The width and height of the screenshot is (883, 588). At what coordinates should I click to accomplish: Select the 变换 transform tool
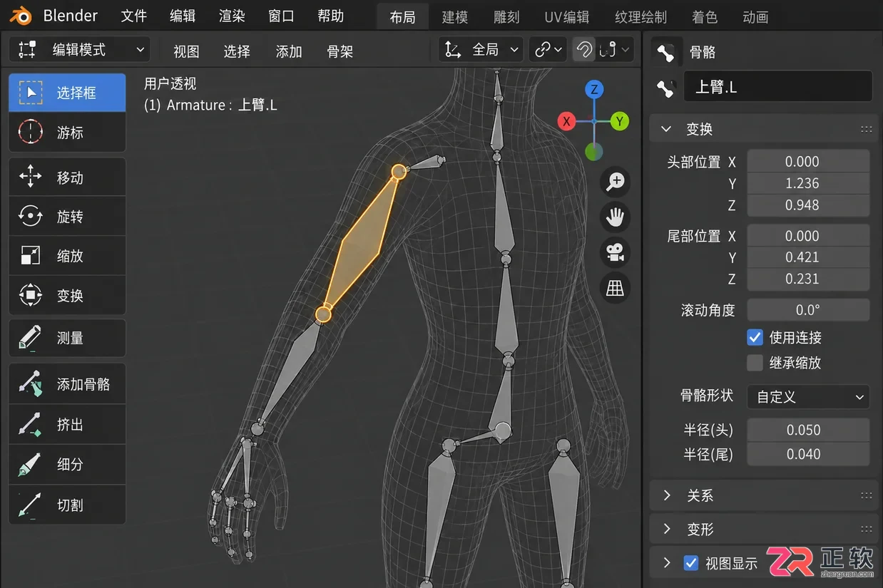(x=67, y=295)
